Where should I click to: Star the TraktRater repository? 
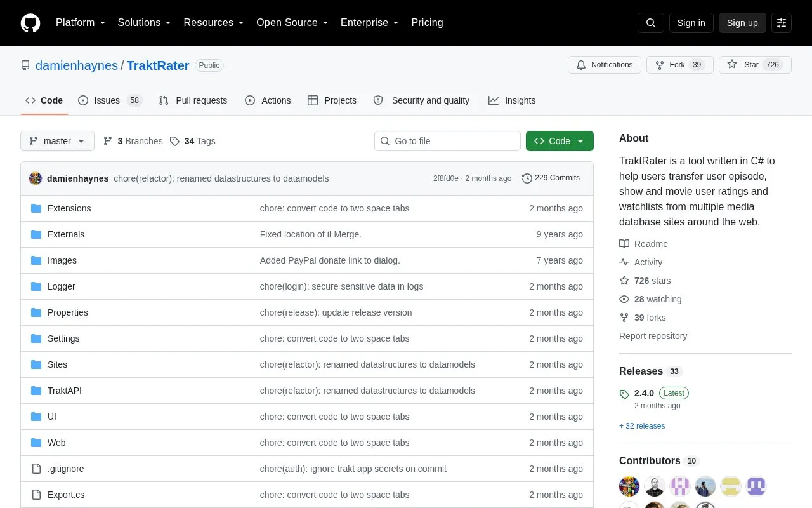(755, 65)
